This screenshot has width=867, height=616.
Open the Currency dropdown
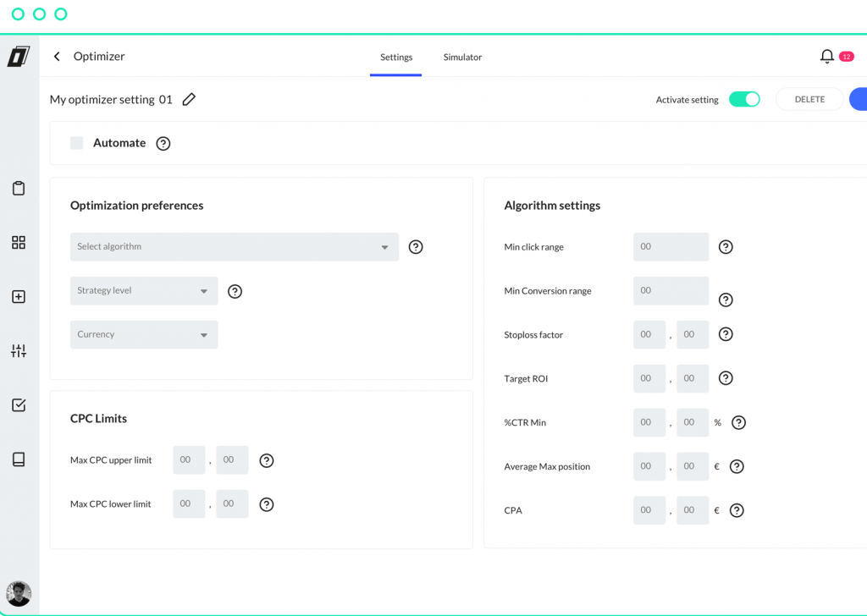pyautogui.click(x=144, y=335)
